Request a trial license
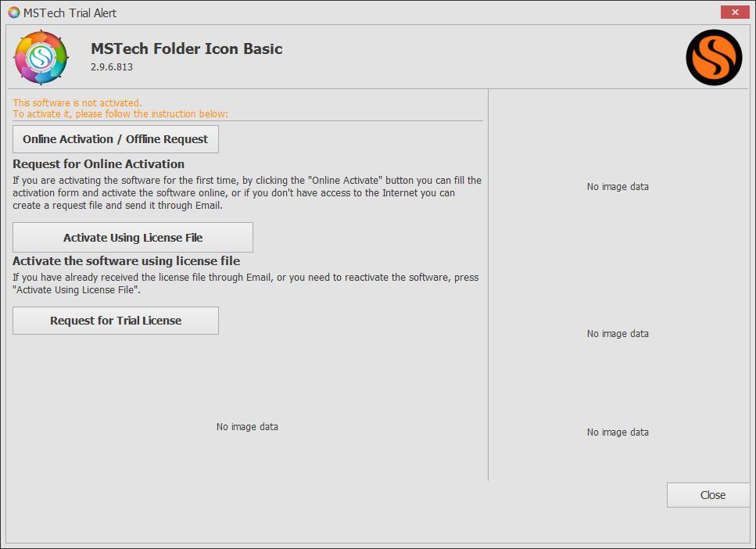Viewport: 756px width, 549px height. [116, 321]
